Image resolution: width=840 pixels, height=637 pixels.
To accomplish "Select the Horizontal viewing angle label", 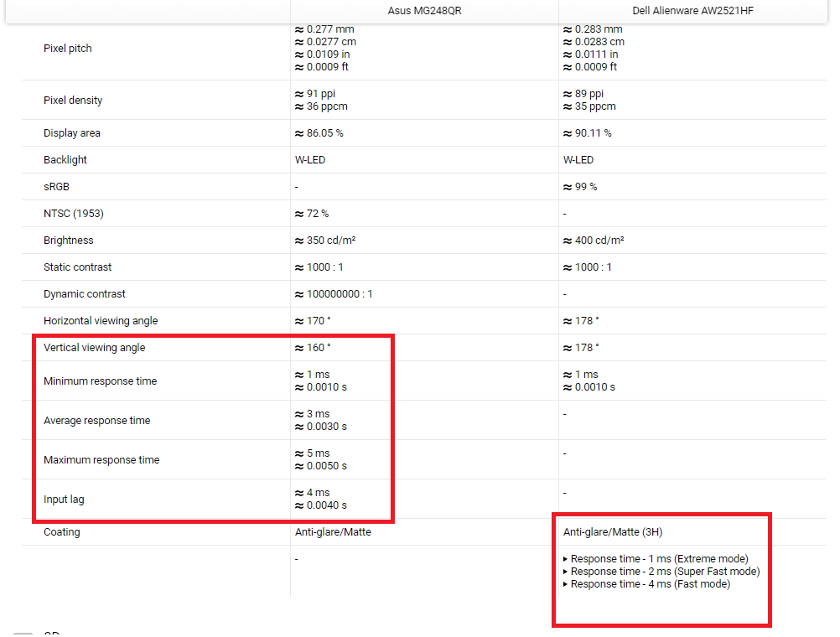I will (x=101, y=320).
